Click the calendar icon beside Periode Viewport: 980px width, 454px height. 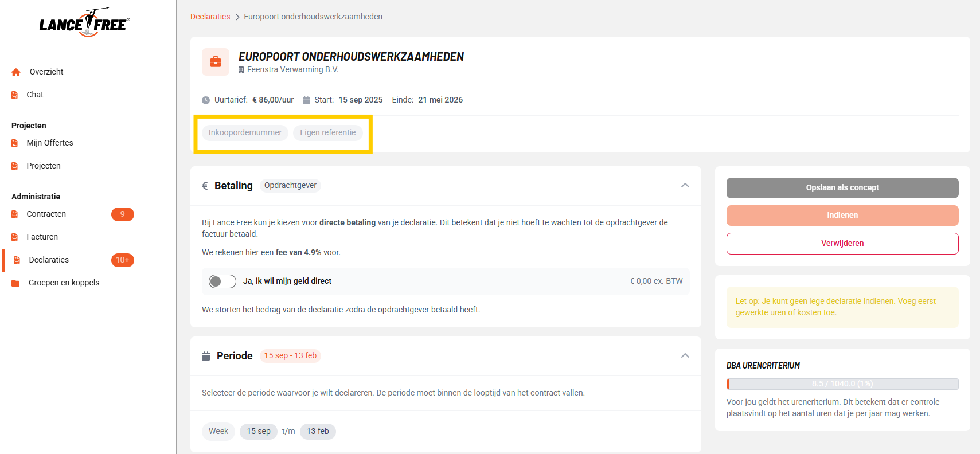[206, 356]
